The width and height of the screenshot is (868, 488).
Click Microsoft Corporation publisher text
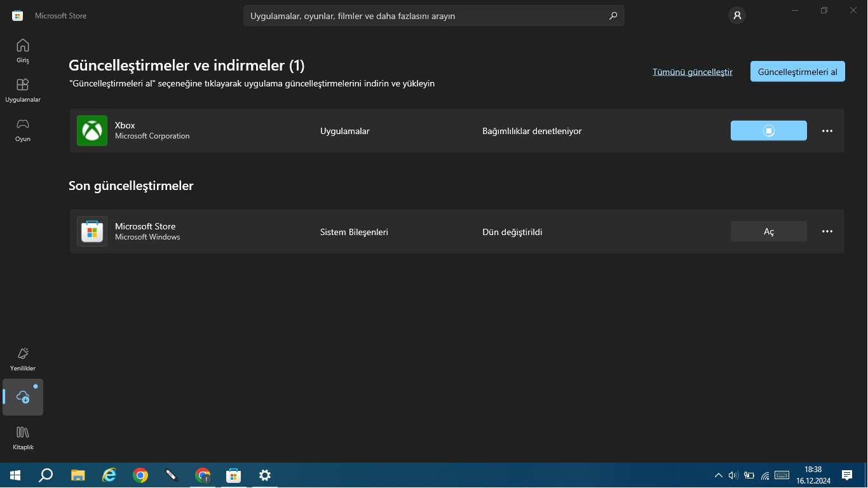click(153, 136)
